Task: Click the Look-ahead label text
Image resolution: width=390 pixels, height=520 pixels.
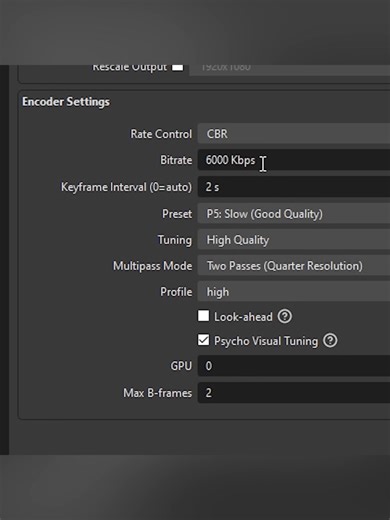Action: click(243, 317)
